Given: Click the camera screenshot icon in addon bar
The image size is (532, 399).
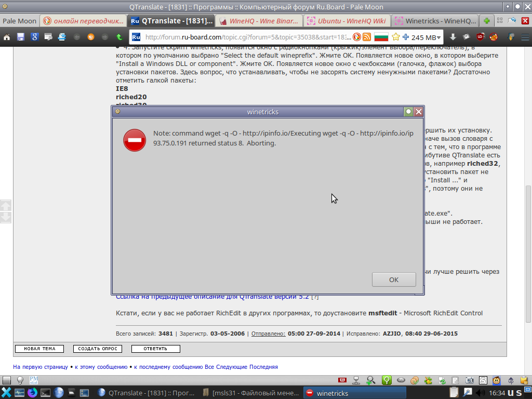Looking at the screenshot, I should click(469, 380).
